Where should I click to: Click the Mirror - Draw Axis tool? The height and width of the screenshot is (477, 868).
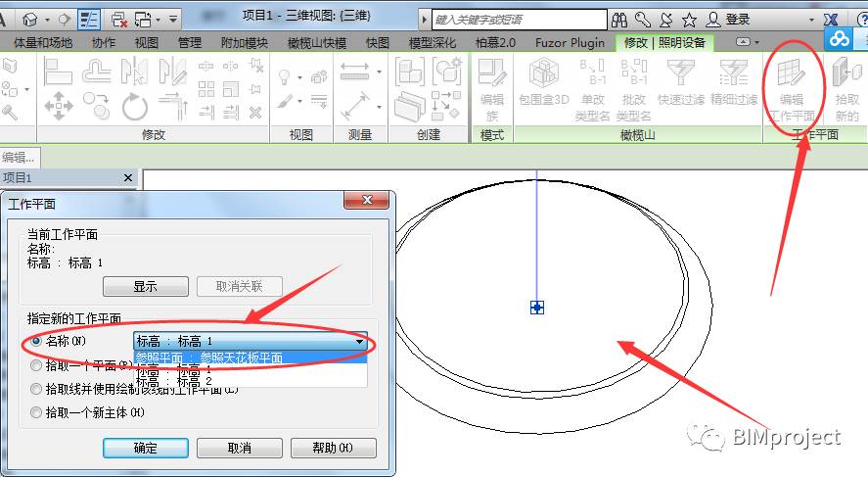(x=172, y=72)
